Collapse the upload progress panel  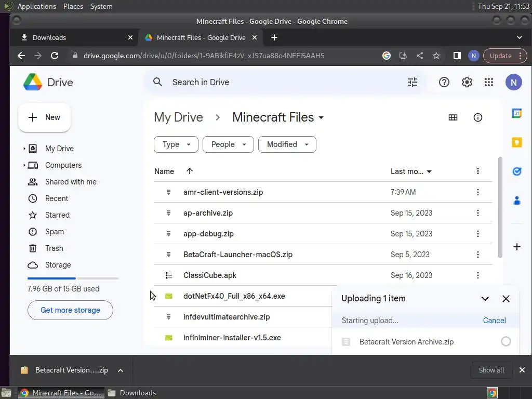click(485, 299)
